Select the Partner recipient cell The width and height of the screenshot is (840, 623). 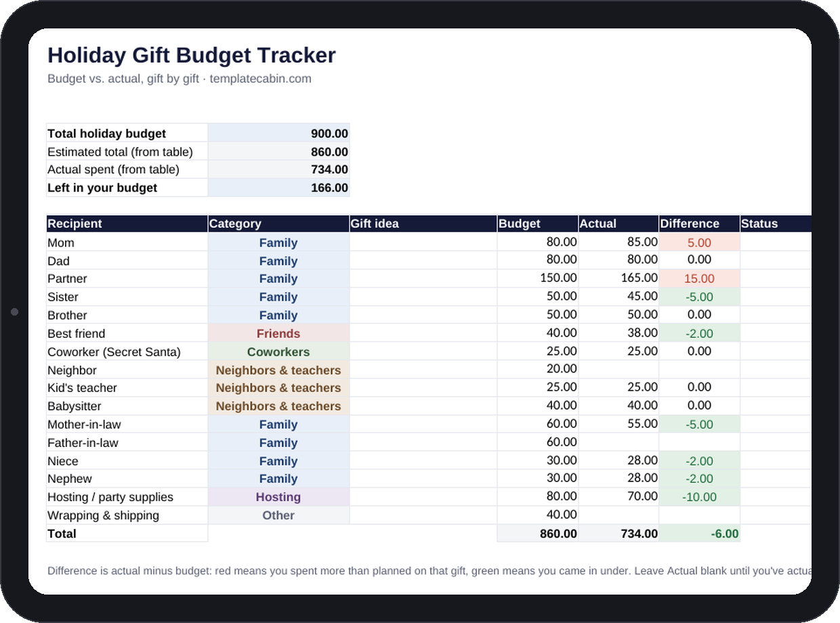[x=127, y=278]
